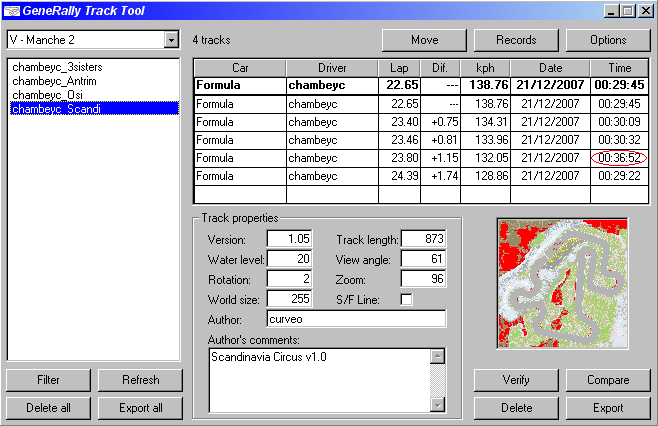Click the Zoom field showing 96
The image size is (658, 426).
(x=423, y=279)
